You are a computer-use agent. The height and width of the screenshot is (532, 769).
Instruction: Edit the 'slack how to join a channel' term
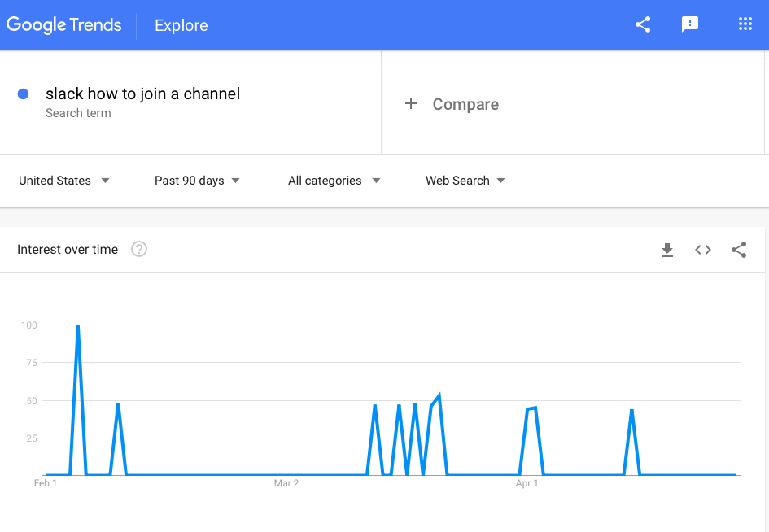tap(142, 94)
